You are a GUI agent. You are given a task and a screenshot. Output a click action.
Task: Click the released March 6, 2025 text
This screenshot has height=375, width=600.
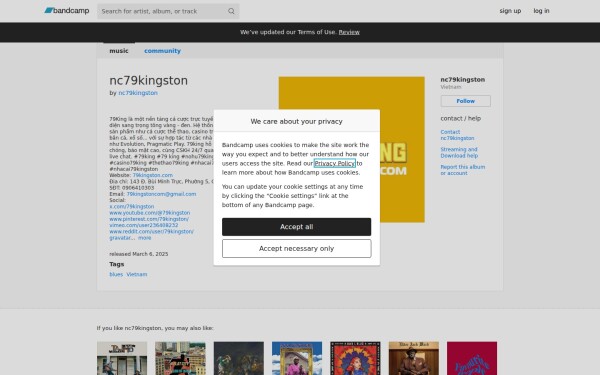(x=139, y=254)
